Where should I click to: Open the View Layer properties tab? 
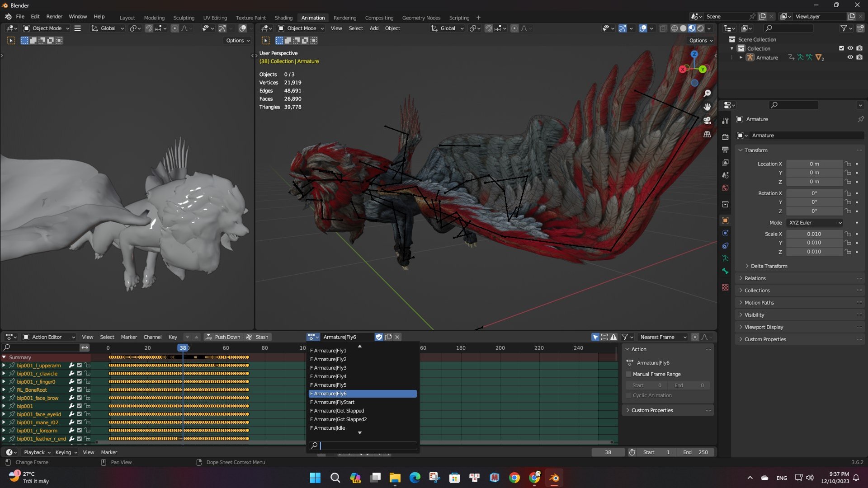(725, 162)
